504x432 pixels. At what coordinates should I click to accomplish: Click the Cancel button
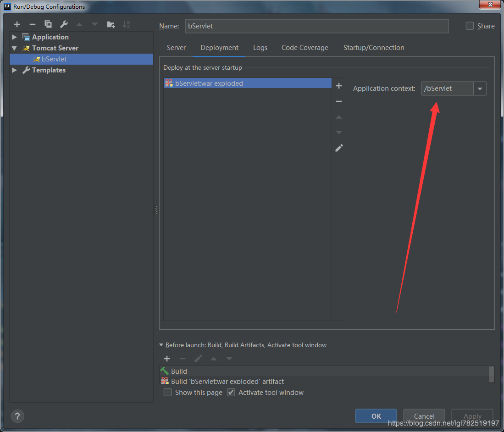(x=424, y=416)
